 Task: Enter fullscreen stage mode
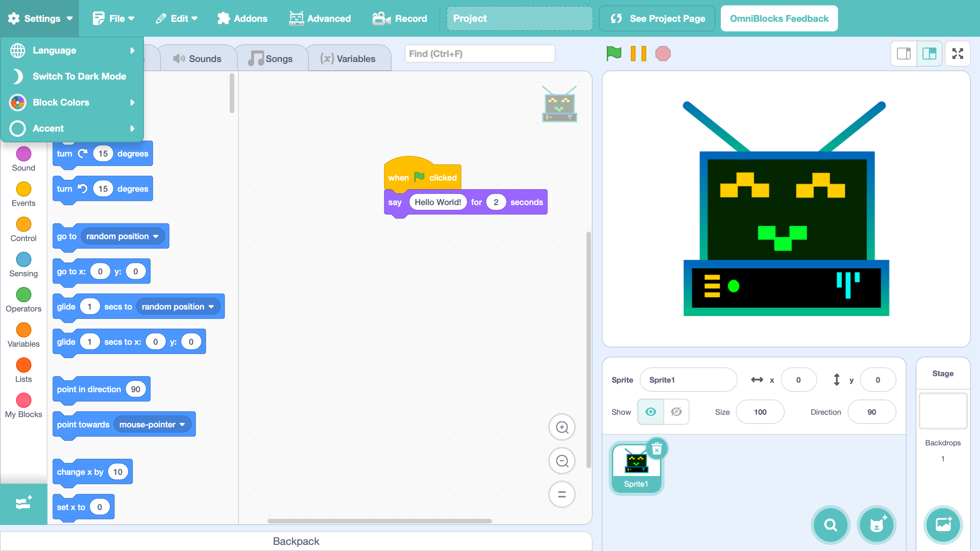coord(957,54)
